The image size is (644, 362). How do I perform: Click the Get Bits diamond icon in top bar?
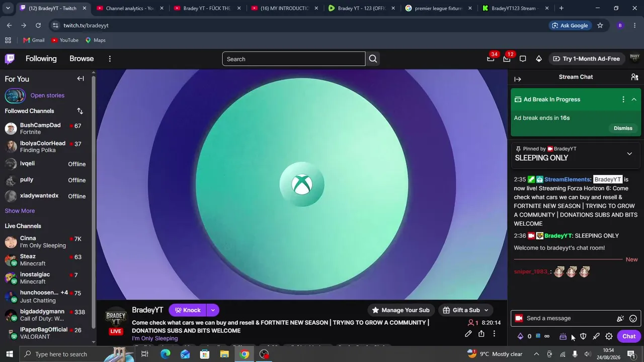point(539,59)
